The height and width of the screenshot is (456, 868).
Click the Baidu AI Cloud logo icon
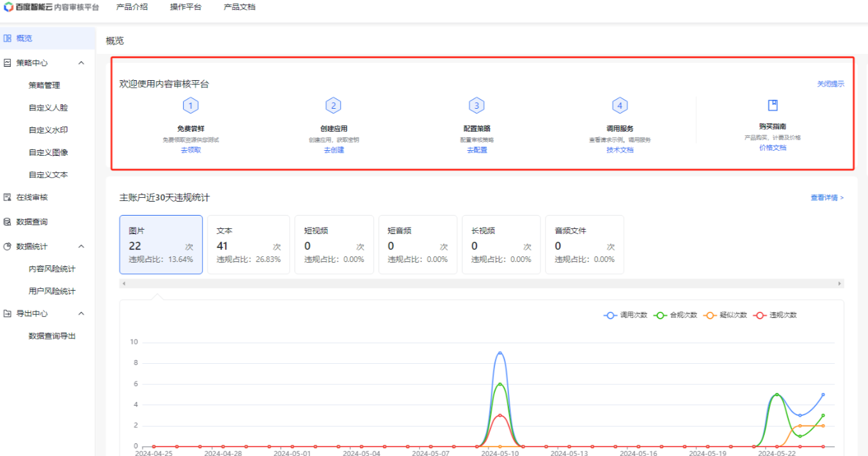pos(8,7)
